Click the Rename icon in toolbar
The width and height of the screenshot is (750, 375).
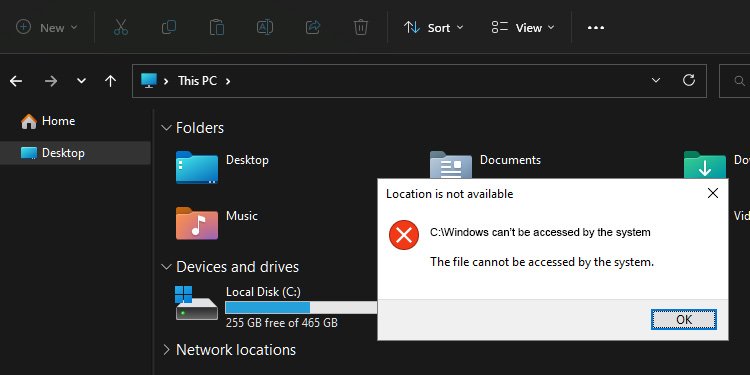coord(265,27)
